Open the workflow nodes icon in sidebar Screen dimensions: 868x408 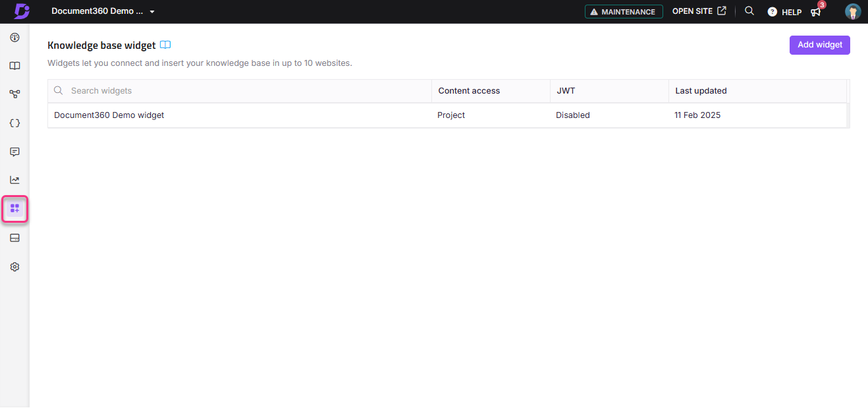click(x=14, y=94)
